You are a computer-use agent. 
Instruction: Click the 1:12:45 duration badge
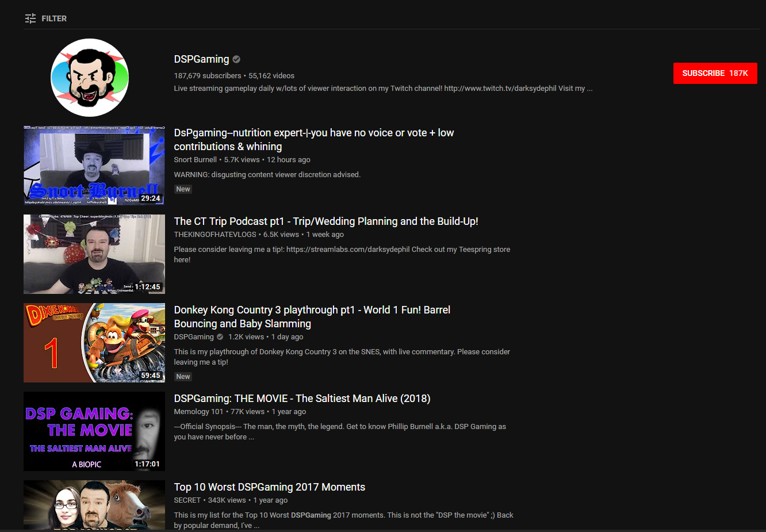point(148,287)
